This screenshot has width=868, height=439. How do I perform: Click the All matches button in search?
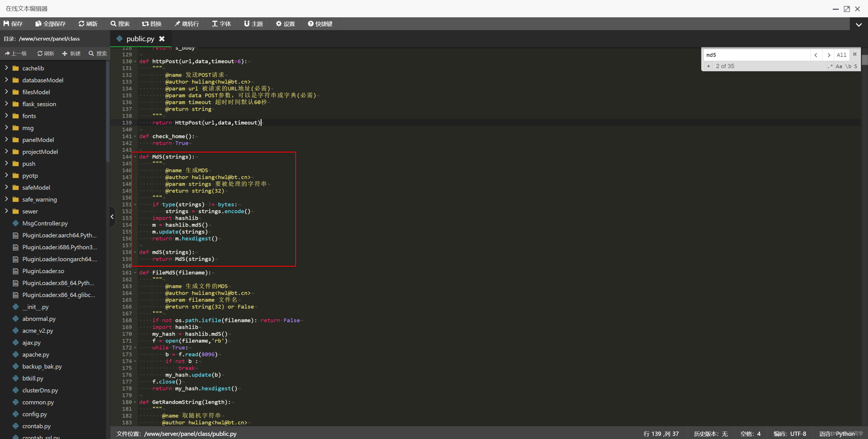(x=841, y=55)
